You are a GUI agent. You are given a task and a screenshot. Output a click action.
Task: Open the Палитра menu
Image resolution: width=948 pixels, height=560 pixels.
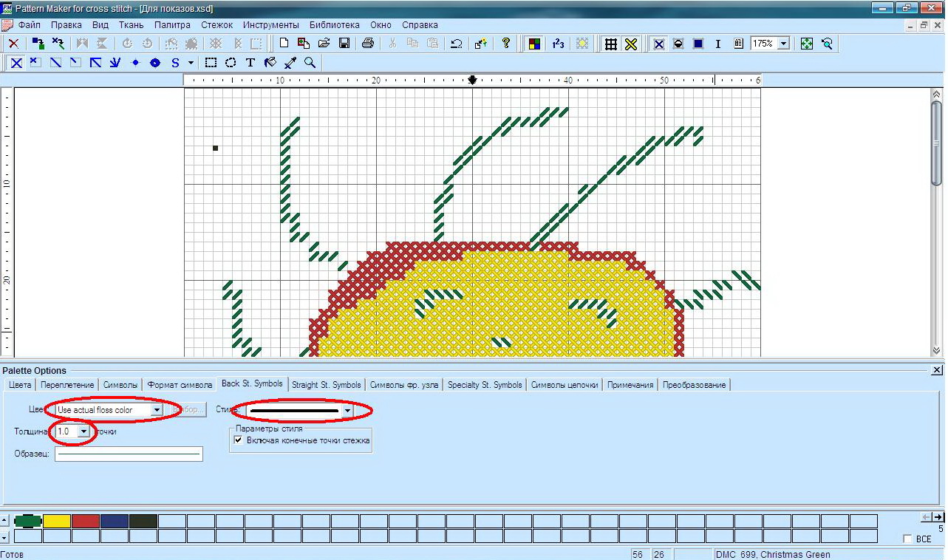coord(172,25)
